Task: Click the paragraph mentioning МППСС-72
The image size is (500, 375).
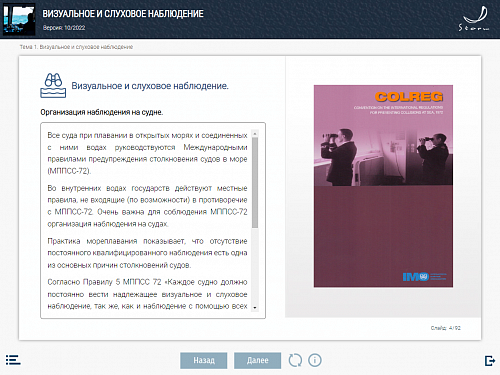Action: (147, 153)
